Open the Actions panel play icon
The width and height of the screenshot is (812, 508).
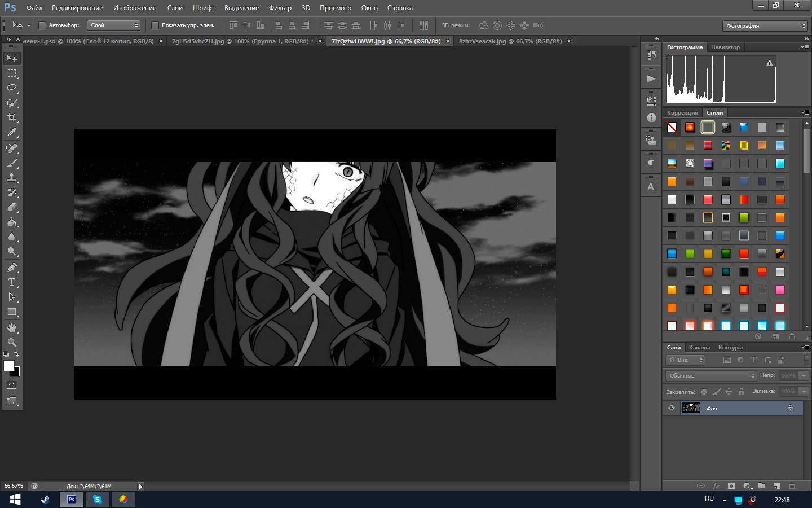[651, 79]
